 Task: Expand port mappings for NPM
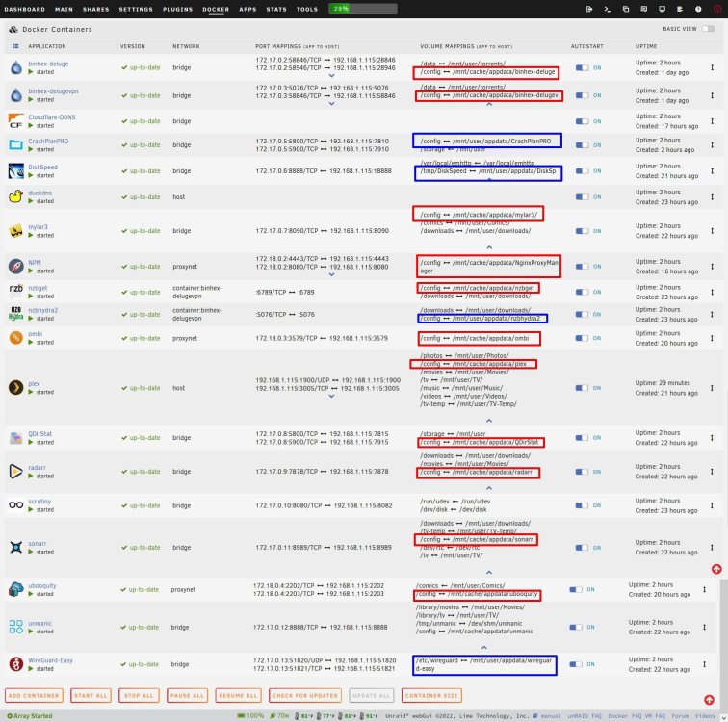click(x=331, y=274)
